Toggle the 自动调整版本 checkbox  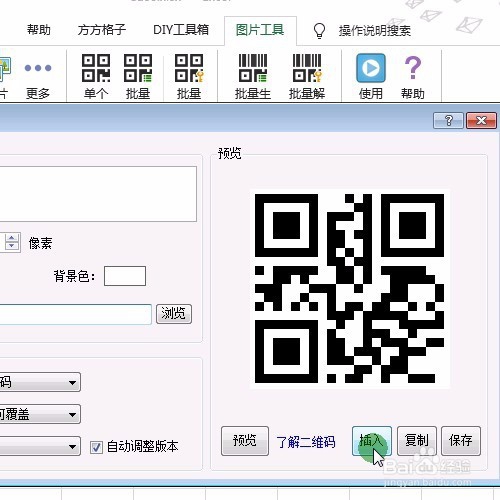[96, 447]
